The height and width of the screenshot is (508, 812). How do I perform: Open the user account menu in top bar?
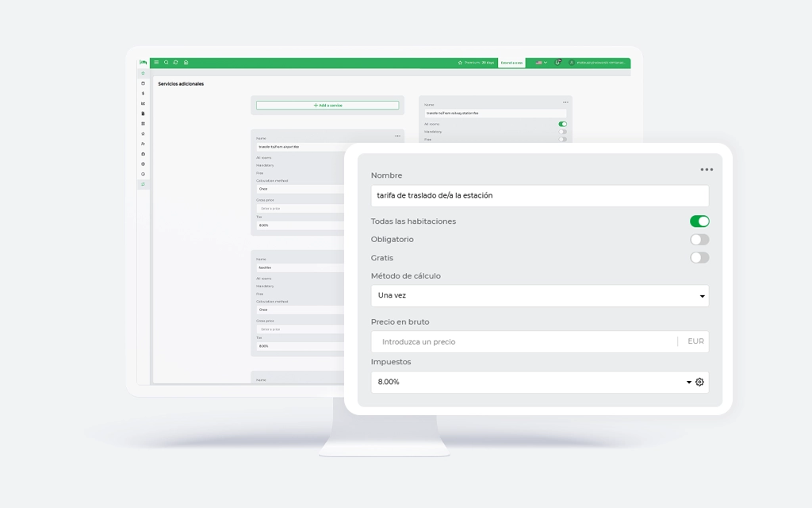pos(597,62)
